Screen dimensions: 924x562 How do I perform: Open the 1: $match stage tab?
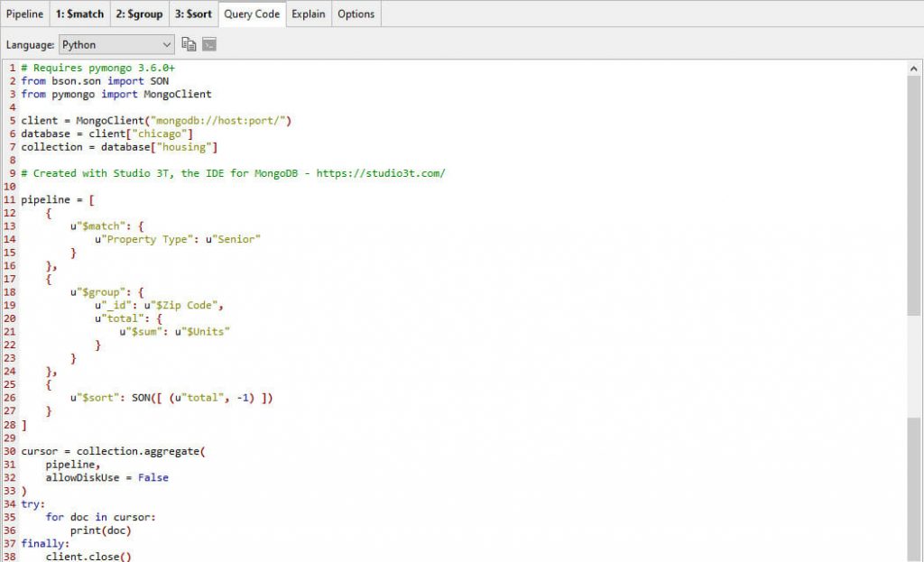79,14
